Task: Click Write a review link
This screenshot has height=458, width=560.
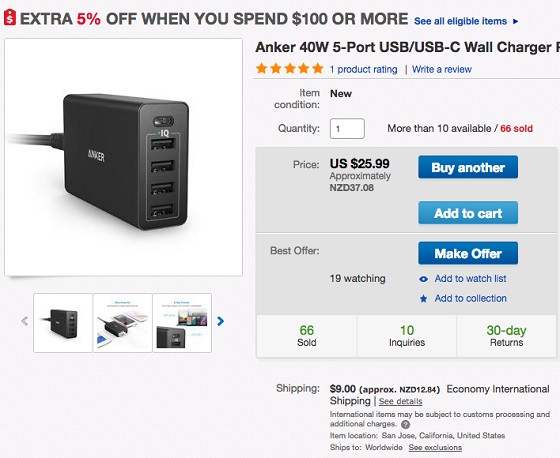Action: (442, 69)
